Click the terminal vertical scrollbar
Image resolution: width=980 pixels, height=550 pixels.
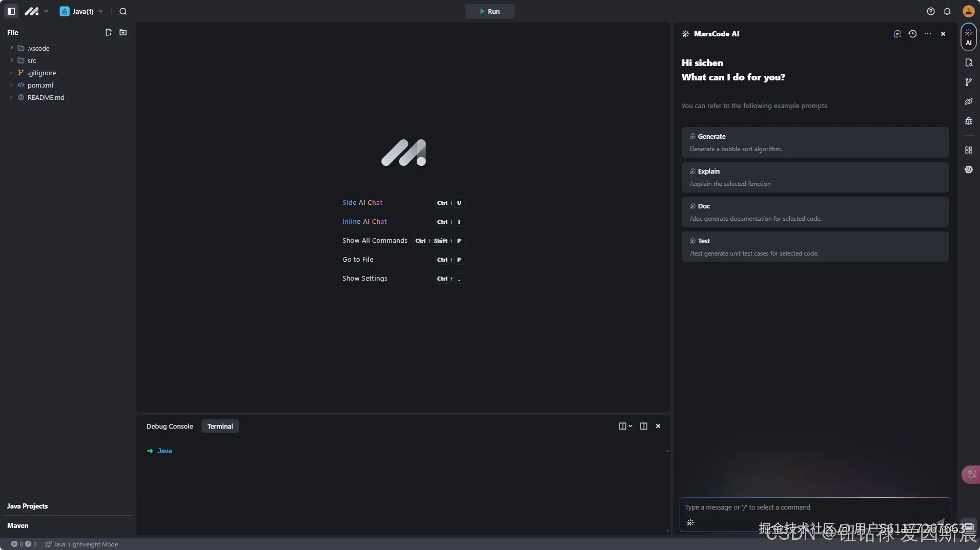667,491
